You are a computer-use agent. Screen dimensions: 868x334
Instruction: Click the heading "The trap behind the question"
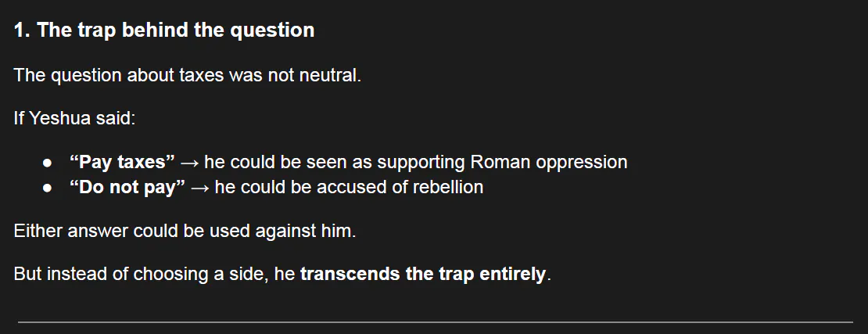175,31
